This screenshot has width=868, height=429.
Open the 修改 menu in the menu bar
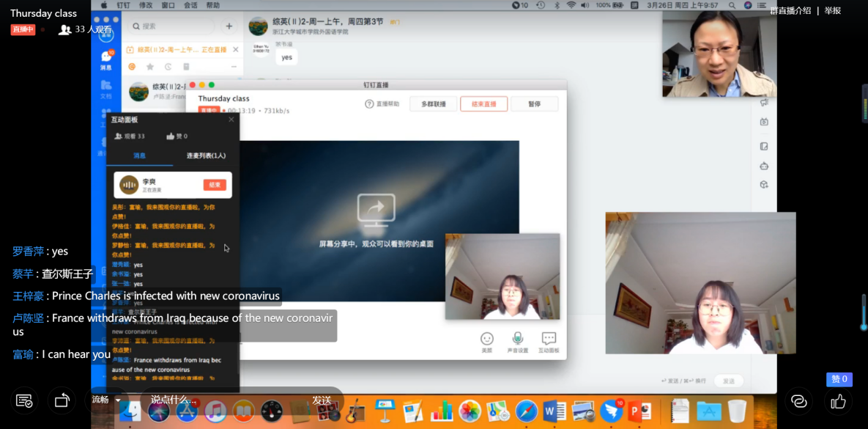tap(146, 5)
